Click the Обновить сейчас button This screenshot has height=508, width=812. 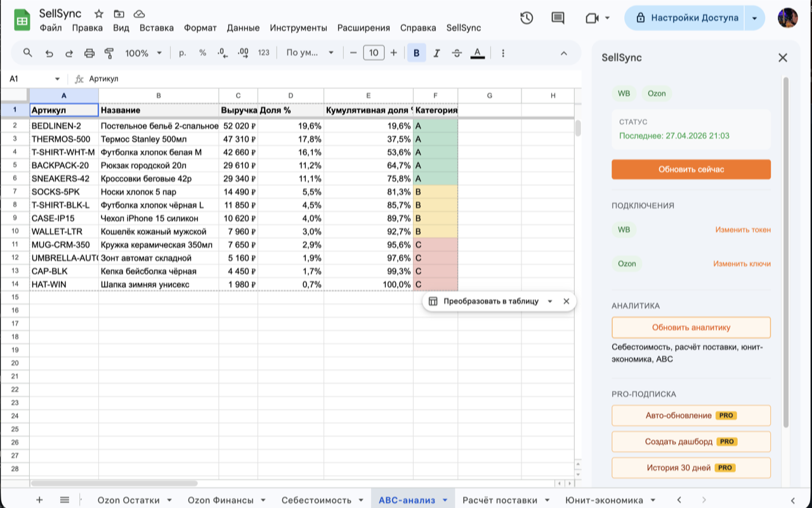pyautogui.click(x=691, y=170)
